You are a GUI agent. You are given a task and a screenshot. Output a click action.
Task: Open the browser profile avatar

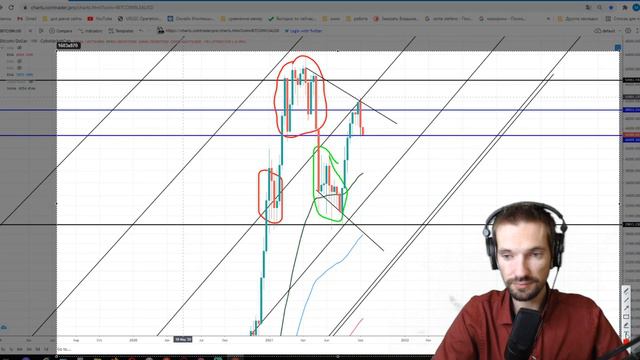point(636,7)
